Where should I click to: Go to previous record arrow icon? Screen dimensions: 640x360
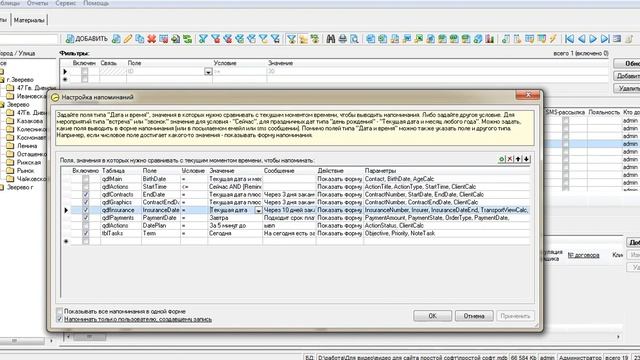tap(582, 39)
